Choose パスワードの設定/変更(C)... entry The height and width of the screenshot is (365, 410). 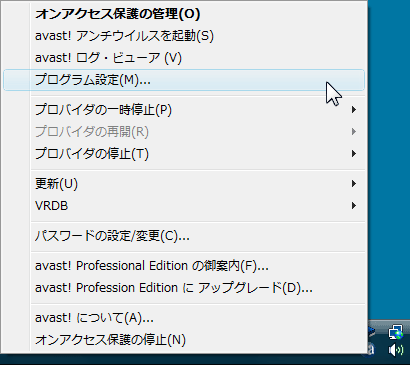pyautogui.click(x=184, y=236)
